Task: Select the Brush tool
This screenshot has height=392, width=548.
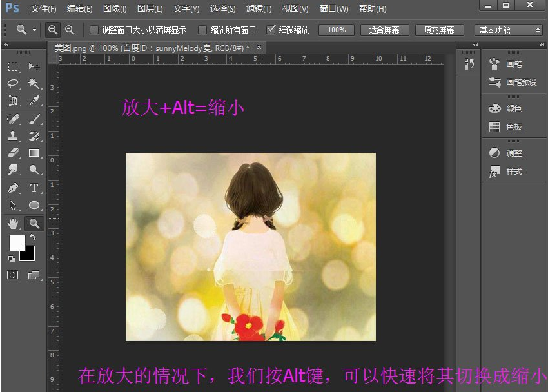Action: pyautogui.click(x=34, y=119)
